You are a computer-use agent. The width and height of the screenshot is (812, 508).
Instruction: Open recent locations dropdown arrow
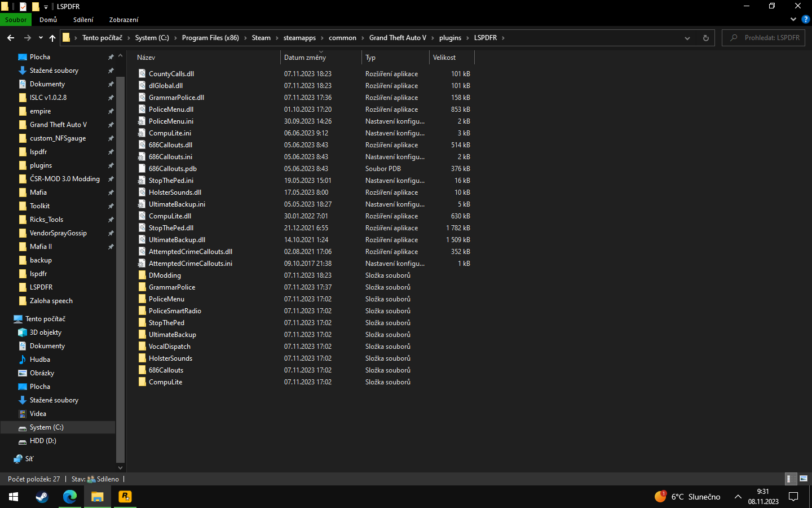point(41,38)
